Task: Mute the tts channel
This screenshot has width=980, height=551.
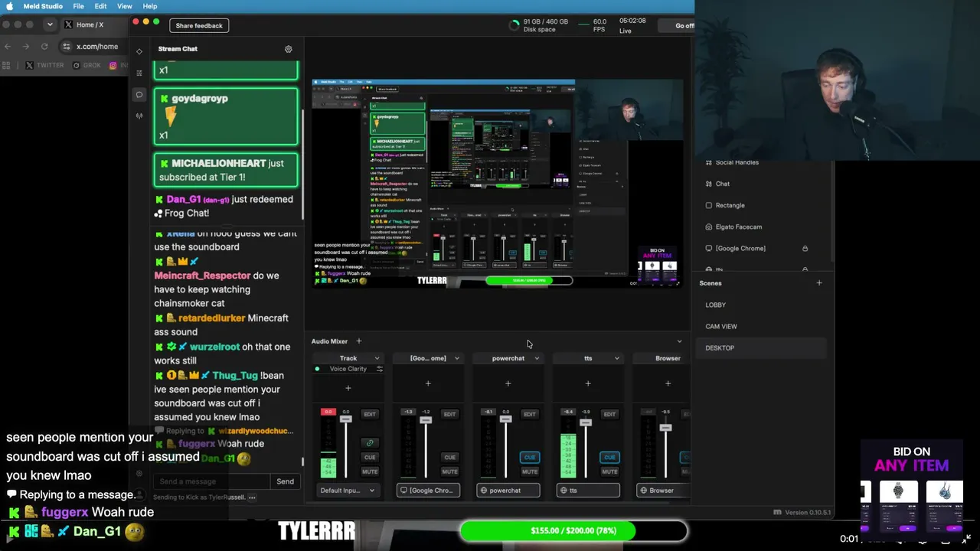Action: click(x=609, y=471)
